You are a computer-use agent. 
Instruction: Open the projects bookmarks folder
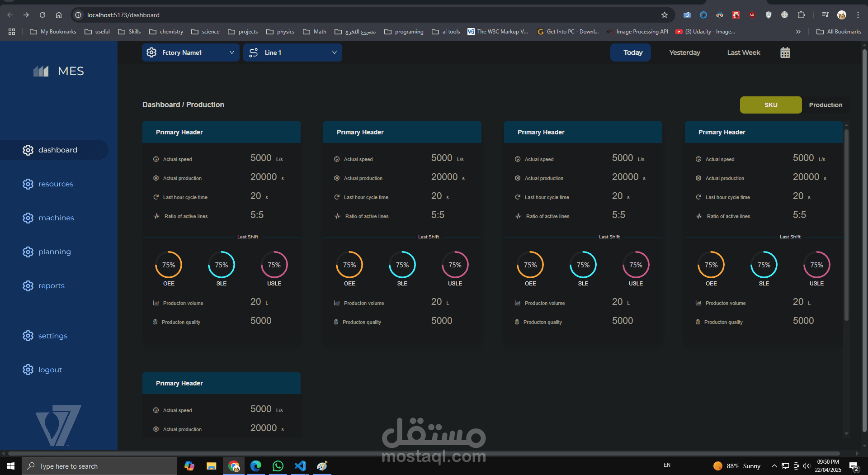[243, 32]
